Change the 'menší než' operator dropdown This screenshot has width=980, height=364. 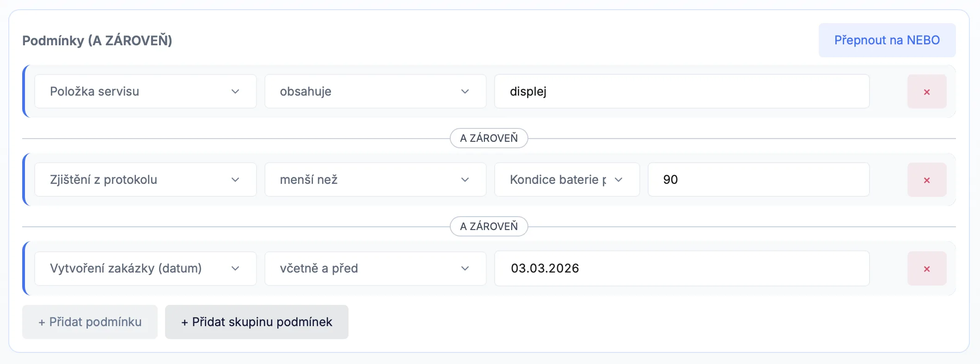(x=375, y=180)
